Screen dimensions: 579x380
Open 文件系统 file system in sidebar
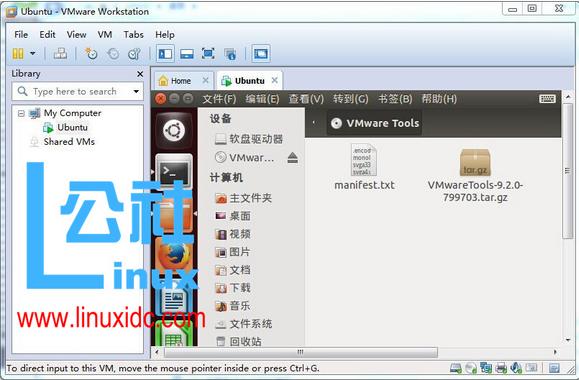pyautogui.click(x=243, y=324)
